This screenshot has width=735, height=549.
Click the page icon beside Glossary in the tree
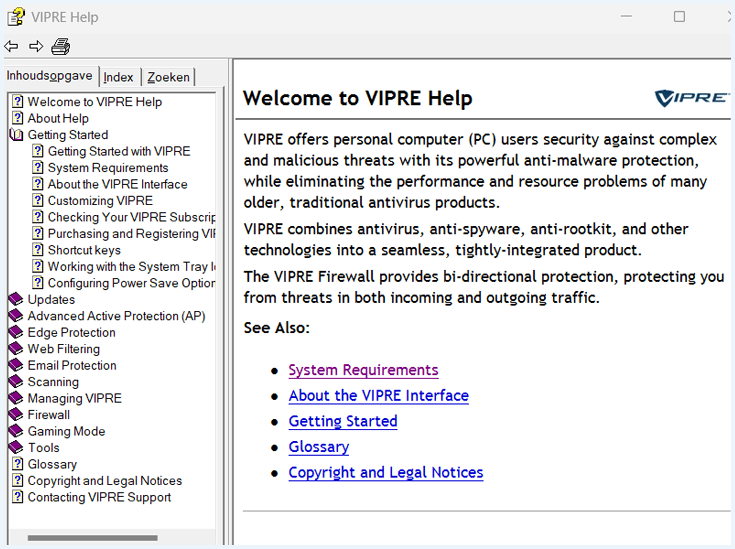[x=17, y=464]
